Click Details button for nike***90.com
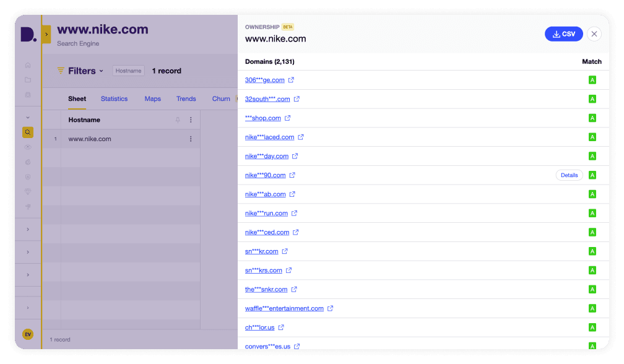 click(569, 175)
